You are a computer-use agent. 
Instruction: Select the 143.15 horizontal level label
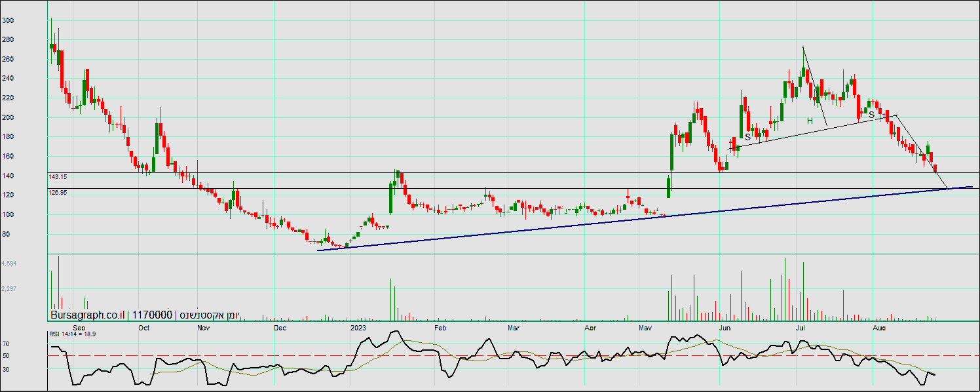point(58,177)
